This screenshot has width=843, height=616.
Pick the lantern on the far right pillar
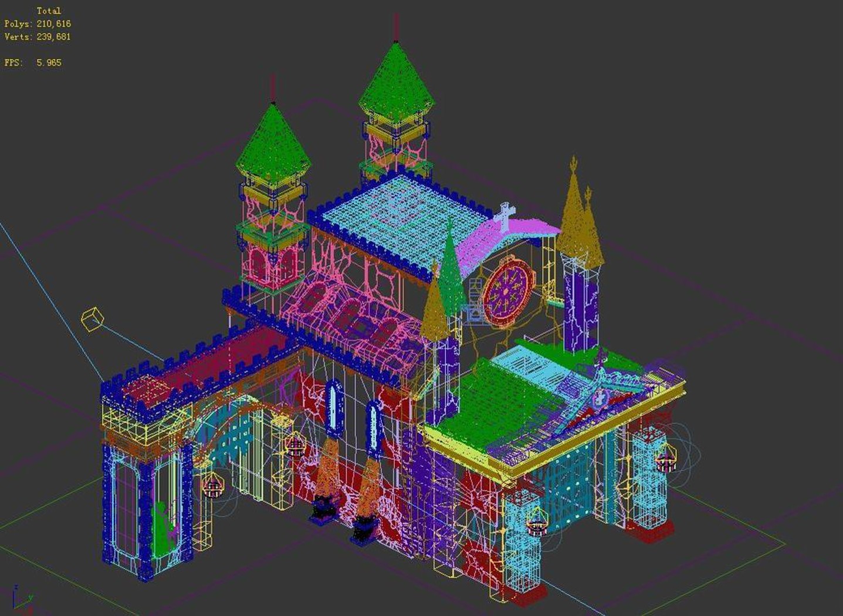point(666,458)
